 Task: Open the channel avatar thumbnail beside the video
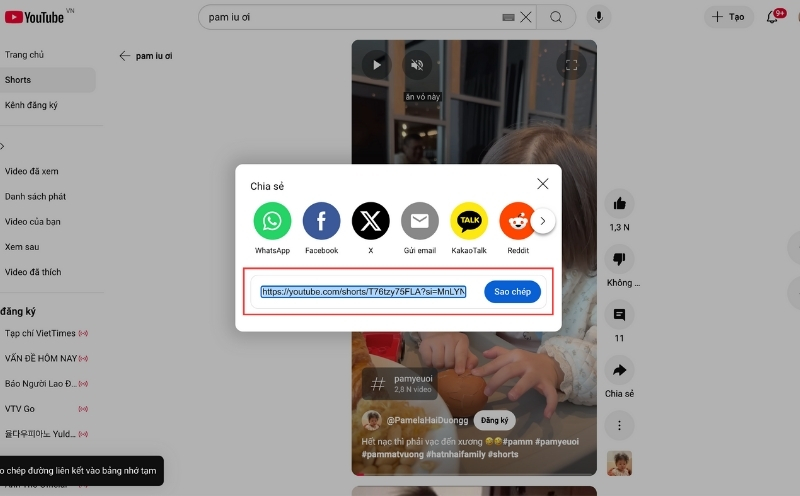click(x=619, y=463)
